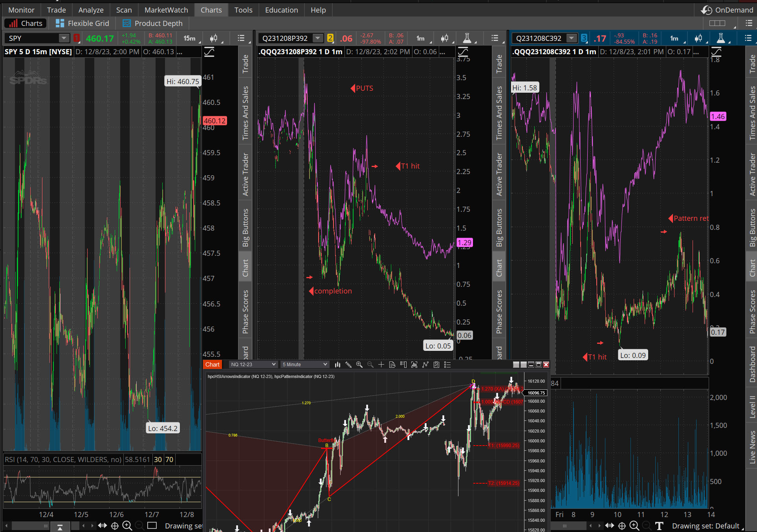Viewport: 757px width, 532px height.
Task: Open the MarketWatch menu tab
Action: click(x=166, y=10)
